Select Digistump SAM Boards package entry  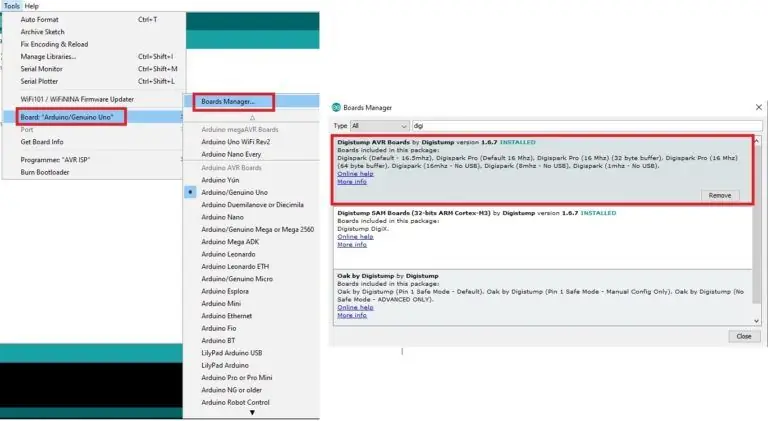pyautogui.click(x=543, y=237)
